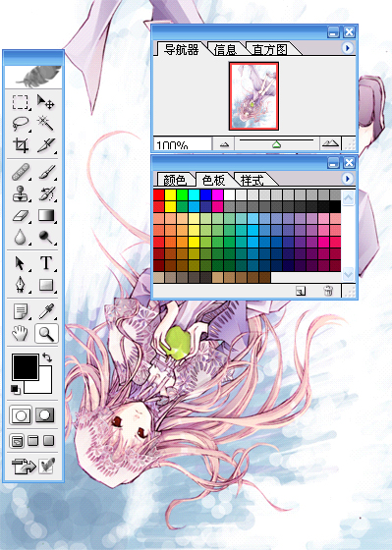392x550 pixels.
Task: Open the Swatches panel flyout menu
Action: point(347,179)
